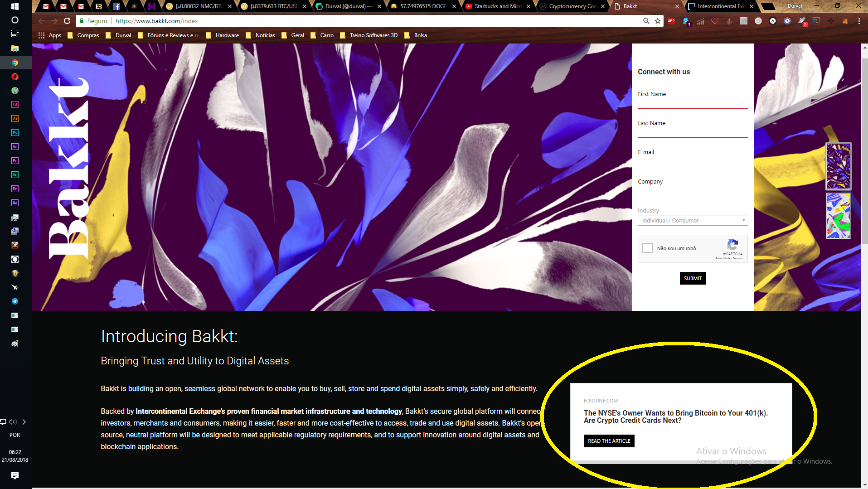The height and width of the screenshot is (489, 868).
Task: Open File Explorer from the taskbar
Action: 15,48
